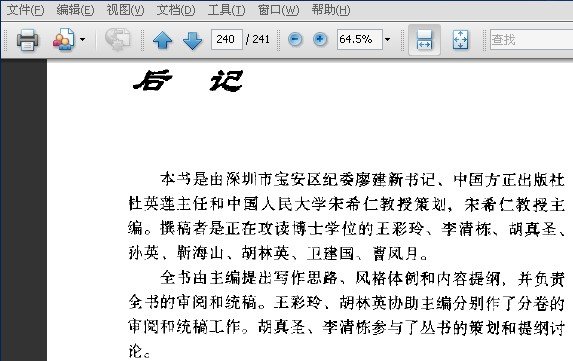Click the text 全书的审阅和统稿

pyautogui.click(x=193, y=303)
